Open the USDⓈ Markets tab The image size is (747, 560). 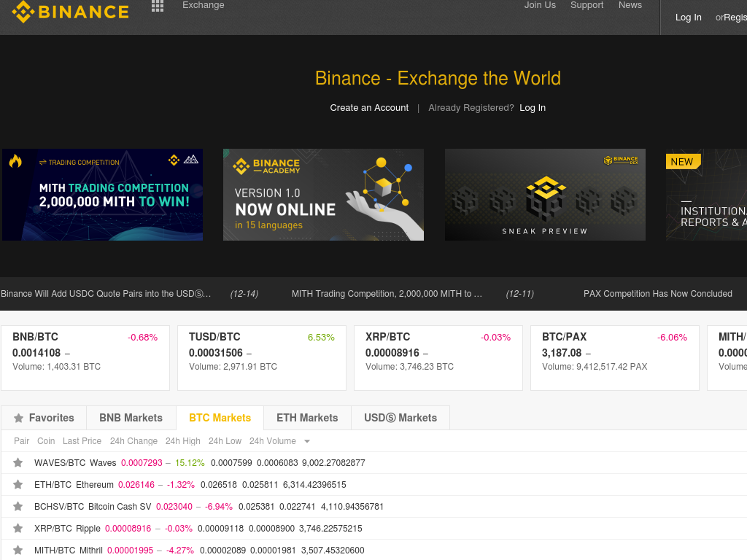400,418
